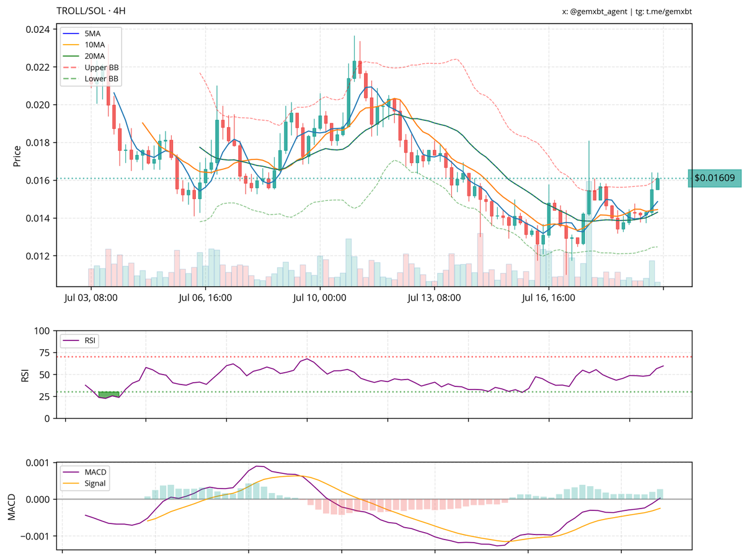Click the 0.012 price axis tick
744x560 pixels.
(x=38, y=256)
